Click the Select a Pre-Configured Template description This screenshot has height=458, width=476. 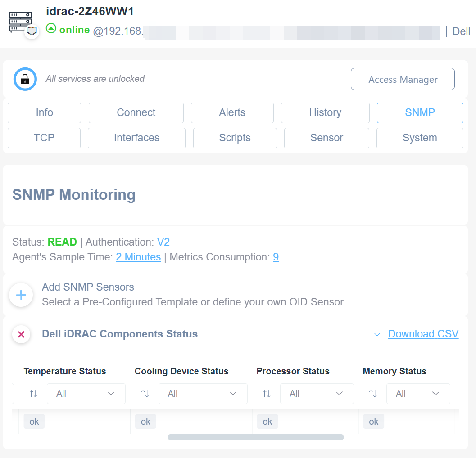(193, 302)
